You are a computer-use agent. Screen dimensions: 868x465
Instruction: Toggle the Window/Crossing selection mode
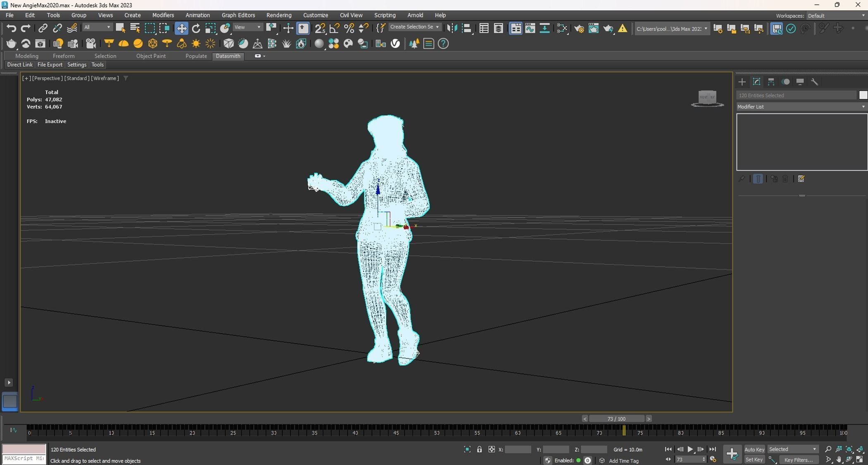[164, 28]
